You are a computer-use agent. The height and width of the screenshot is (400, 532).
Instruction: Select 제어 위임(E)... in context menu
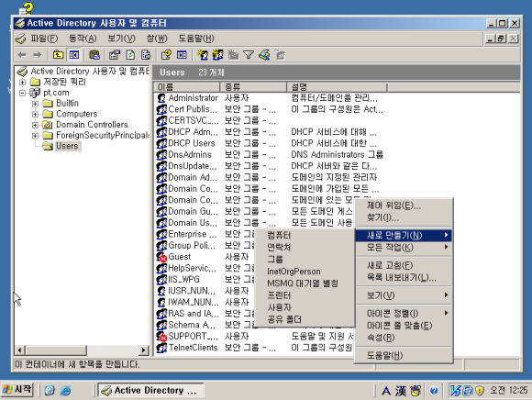[x=404, y=206]
